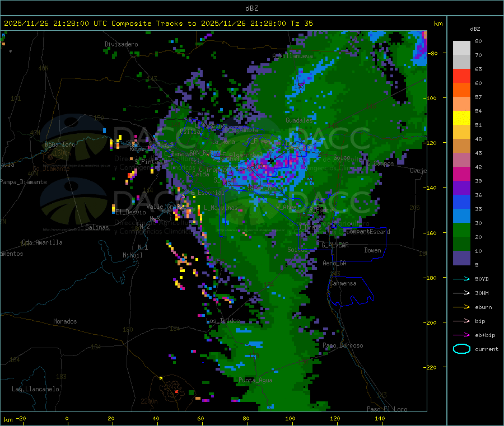
Task: Select the light blue swatch between 35 and 30
Action: [x=461, y=216]
